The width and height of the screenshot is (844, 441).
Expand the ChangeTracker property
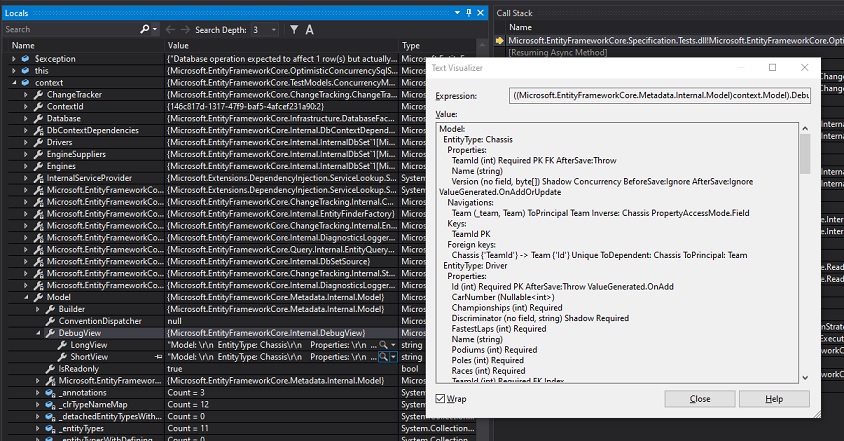25,94
